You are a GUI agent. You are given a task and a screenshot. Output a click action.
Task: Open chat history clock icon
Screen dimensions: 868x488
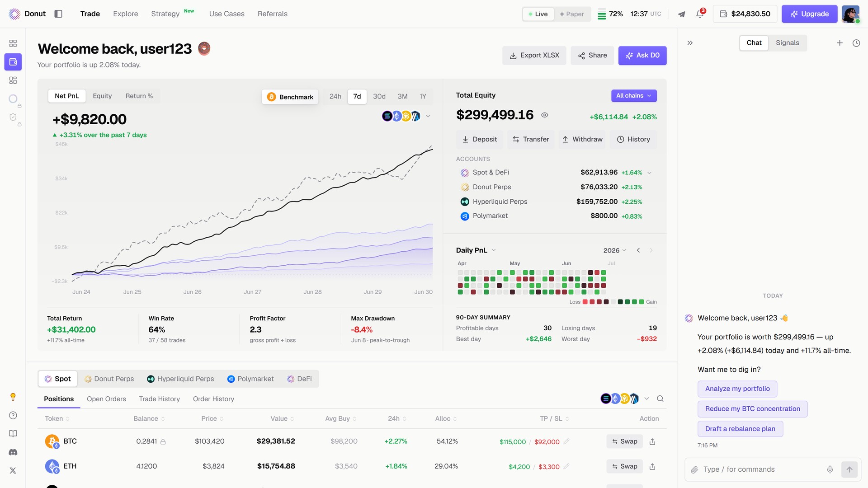[x=856, y=43]
